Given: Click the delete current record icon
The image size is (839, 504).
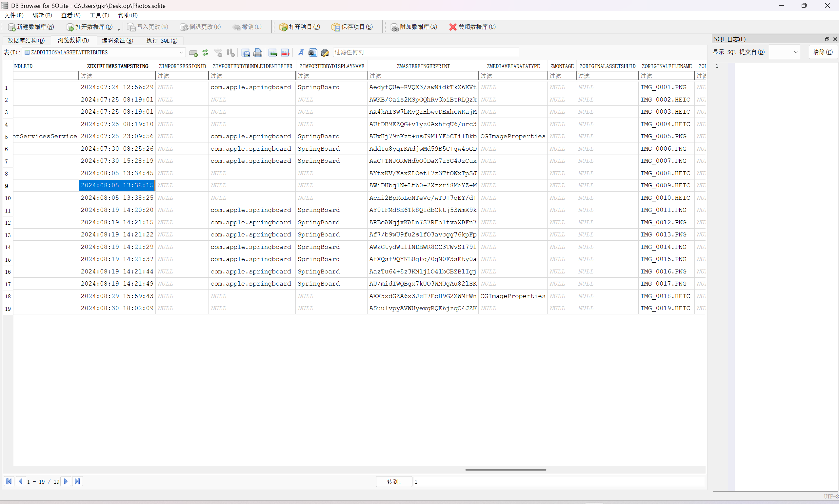Looking at the screenshot, I should click(285, 52).
